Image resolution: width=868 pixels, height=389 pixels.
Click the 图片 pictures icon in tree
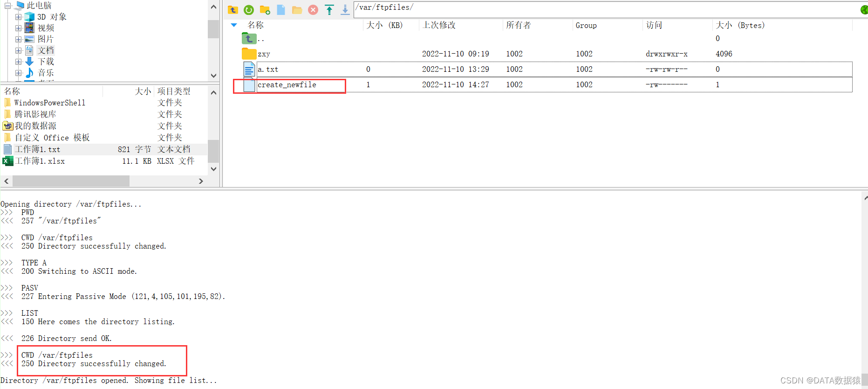[29, 39]
